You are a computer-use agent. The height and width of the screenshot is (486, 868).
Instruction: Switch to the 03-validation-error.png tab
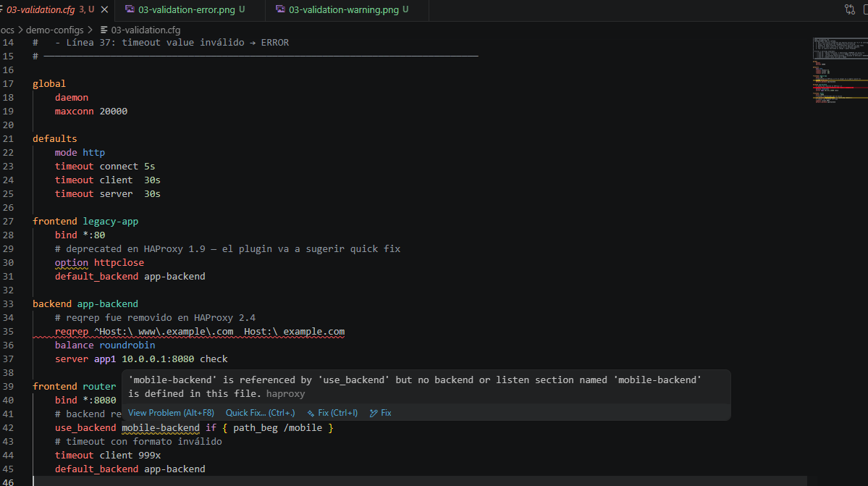pos(188,10)
